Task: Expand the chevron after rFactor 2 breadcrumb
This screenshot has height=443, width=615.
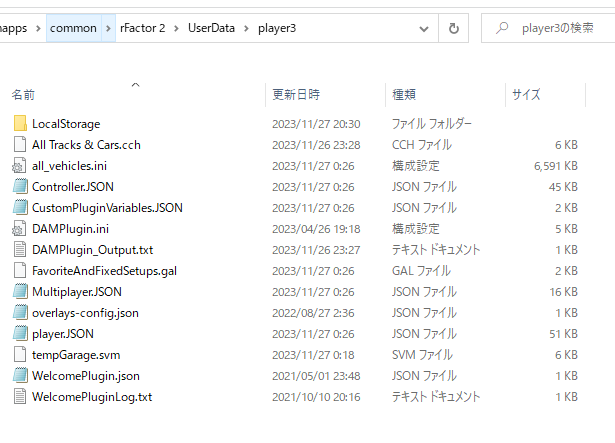Action: 176,28
